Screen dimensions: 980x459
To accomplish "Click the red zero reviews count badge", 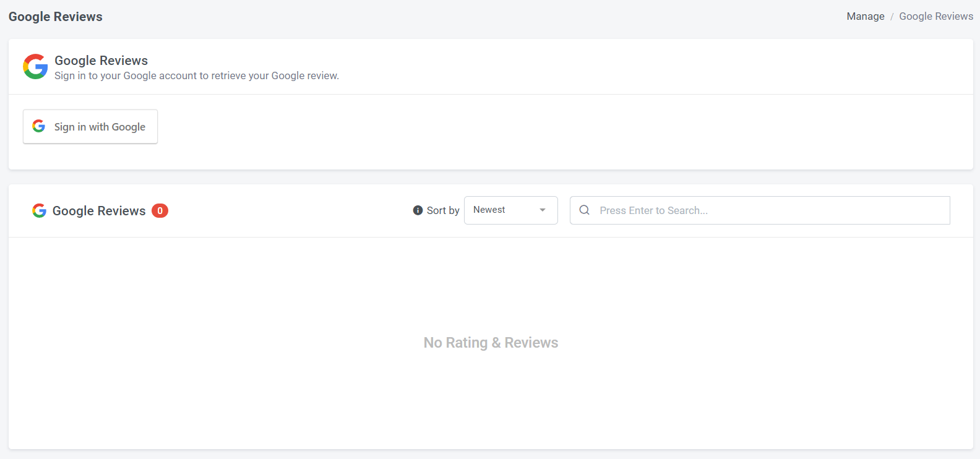I will coord(160,211).
